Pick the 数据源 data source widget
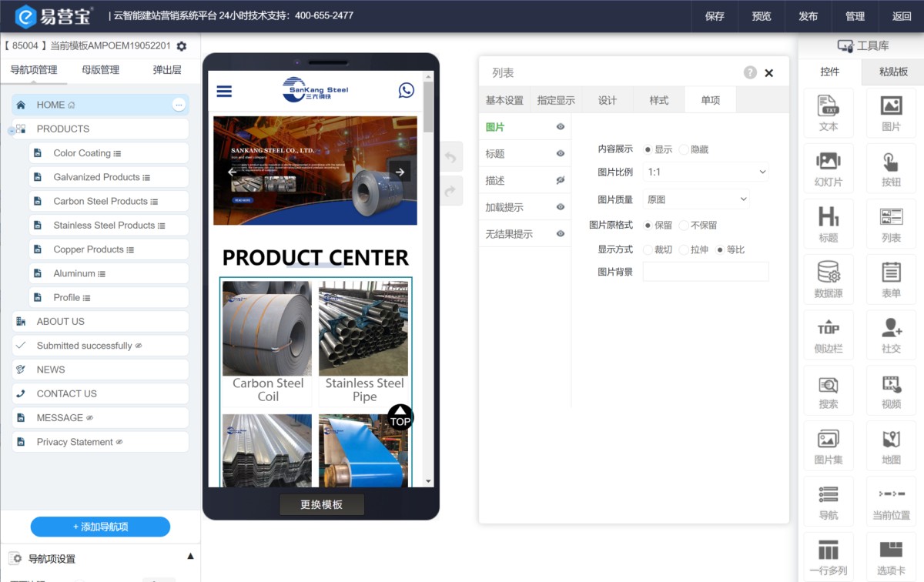The width and height of the screenshot is (924, 582). [828, 279]
